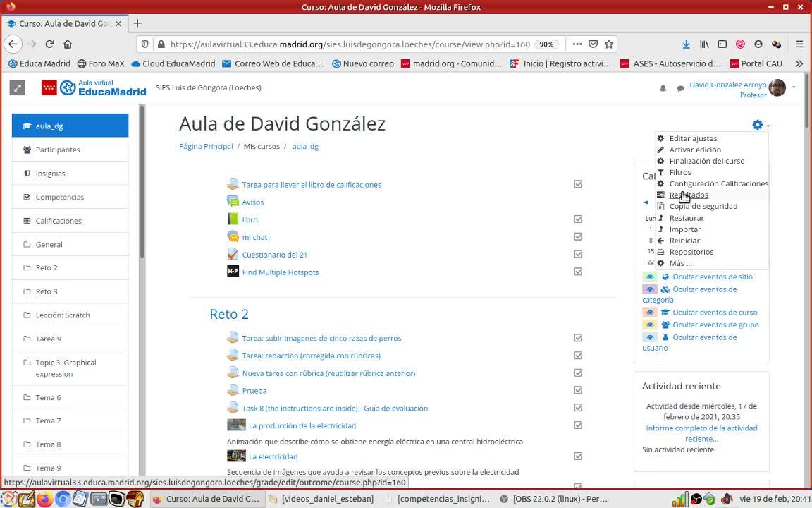Image resolution: width=812 pixels, height=508 pixels.
Task: Collapse the course actions gear dropdown
Action: (761, 125)
